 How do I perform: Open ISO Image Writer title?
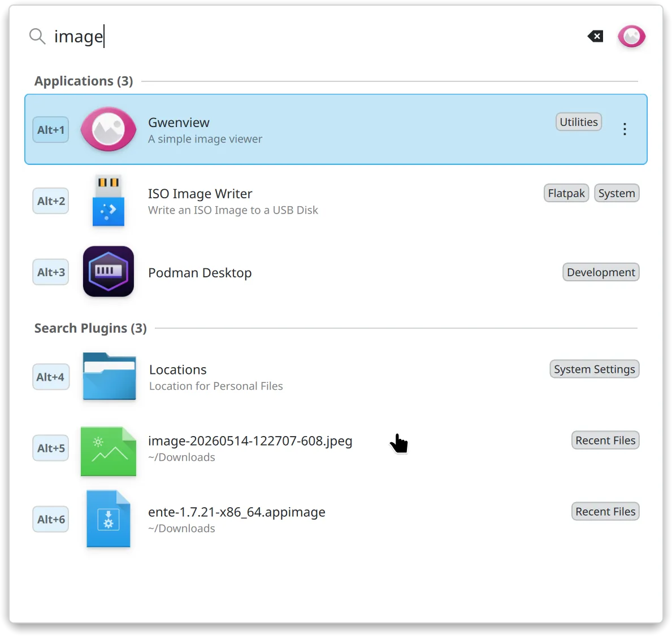(200, 194)
